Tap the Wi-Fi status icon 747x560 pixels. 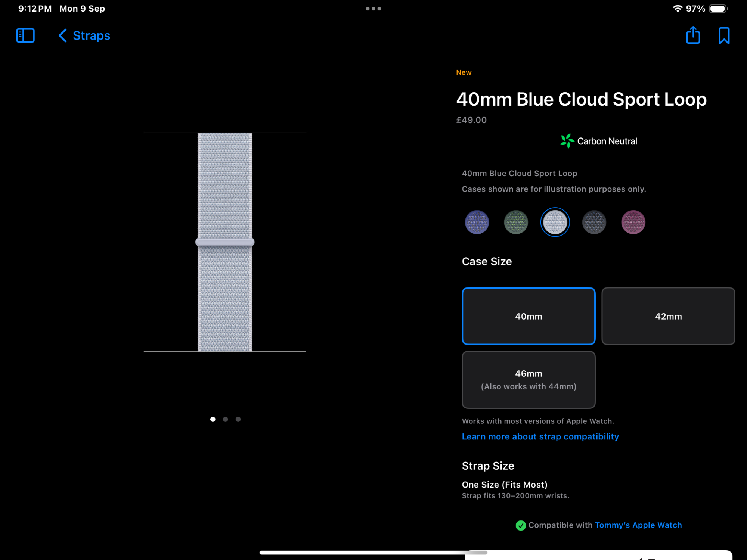[677, 9]
